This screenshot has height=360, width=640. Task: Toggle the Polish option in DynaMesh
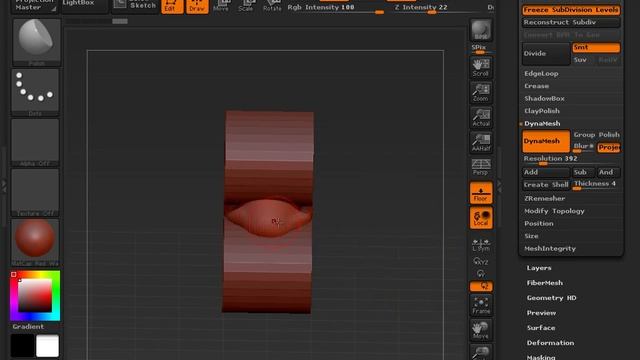pyautogui.click(x=609, y=135)
